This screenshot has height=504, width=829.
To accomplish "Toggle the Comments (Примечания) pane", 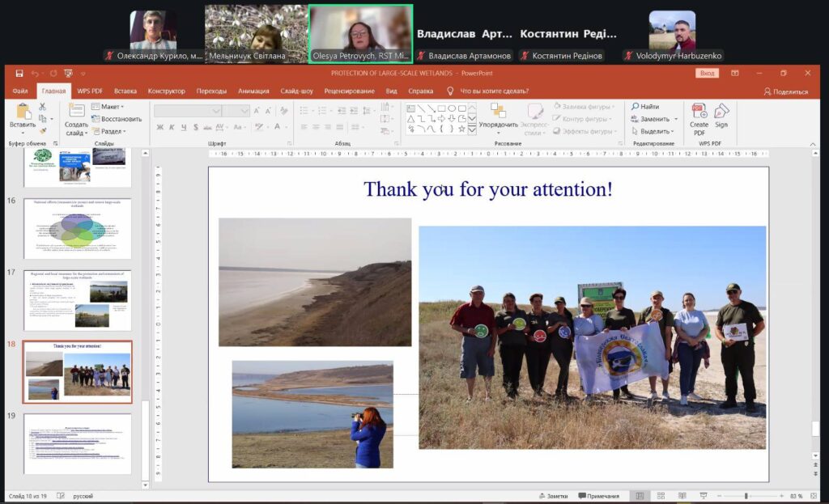I will coord(598,496).
